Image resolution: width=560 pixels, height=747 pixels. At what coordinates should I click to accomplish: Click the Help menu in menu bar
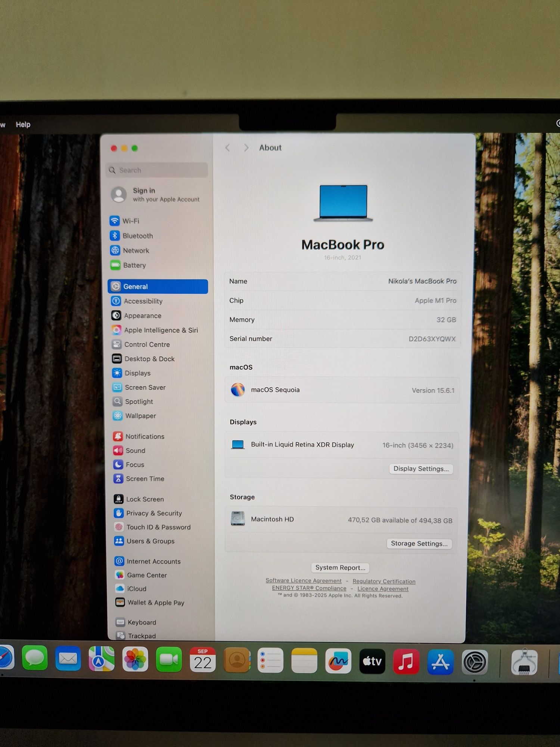tap(23, 124)
